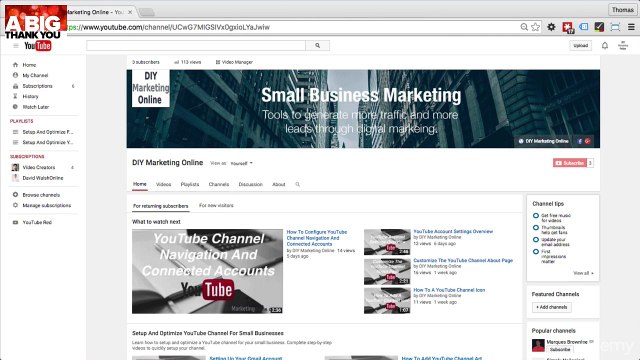Click the browser zoom magnifier icon
This screenshot has height=360, width=640.
(x=524, y=27)
